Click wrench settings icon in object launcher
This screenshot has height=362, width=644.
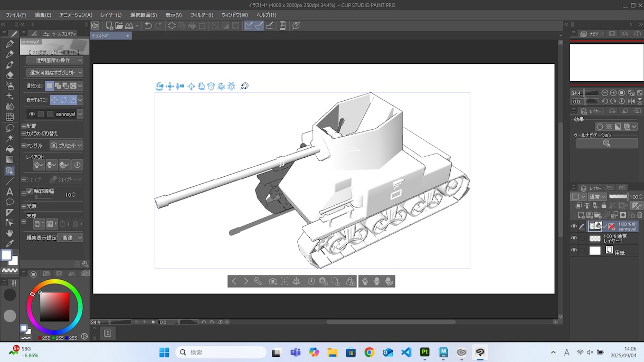click(258, 281)
